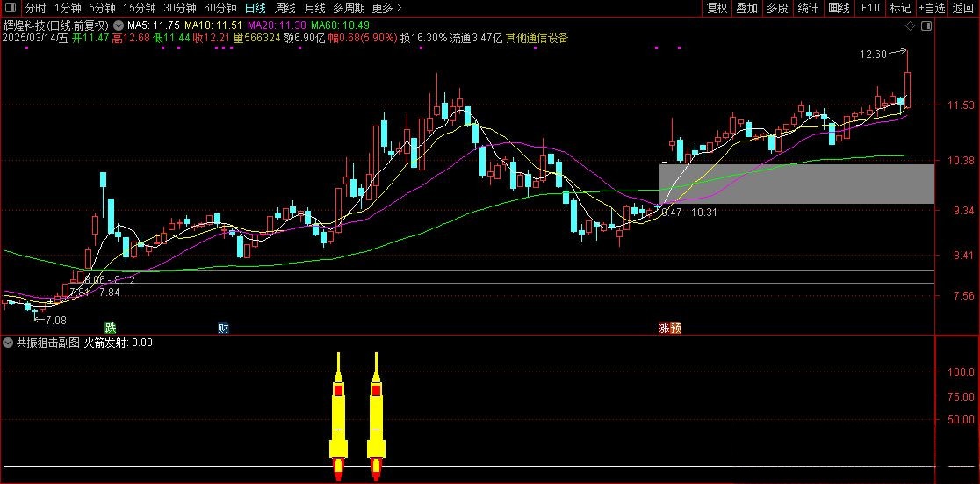The image size is (980, 484).
Task: Expand the 共振狙击副图 sub-chart dropdown arrow
Action: point(8,343)
